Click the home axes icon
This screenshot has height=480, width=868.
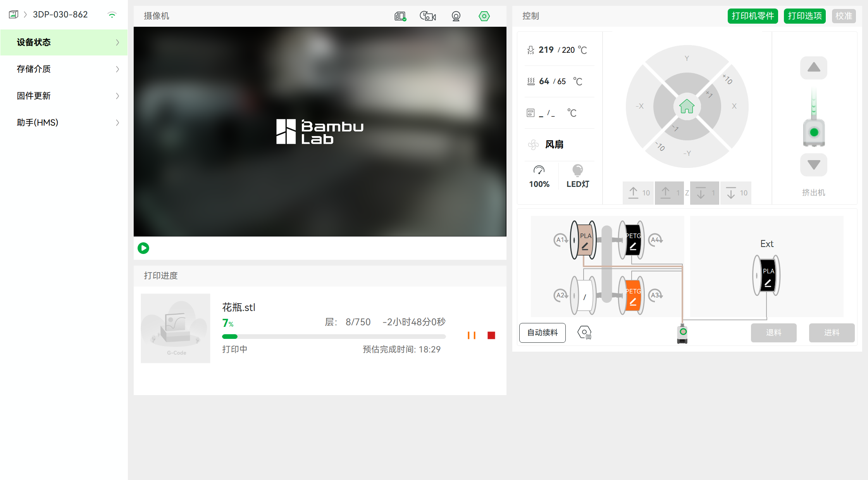[687, 106]
